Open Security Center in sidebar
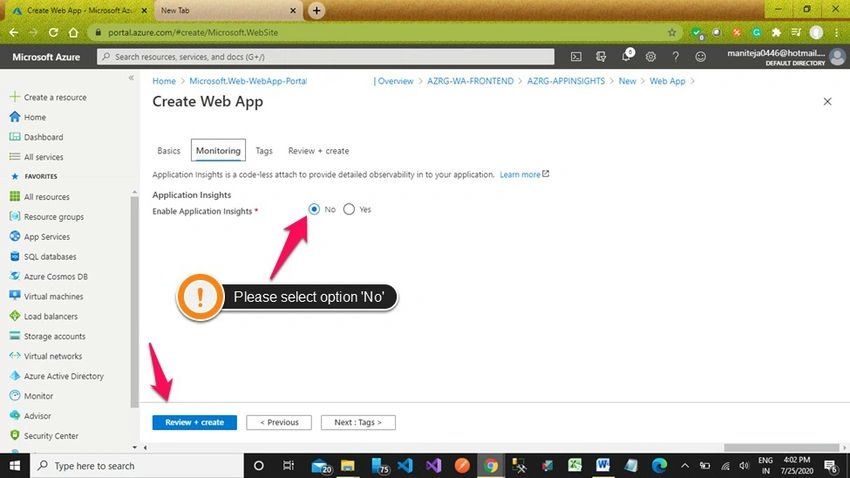850x478 pixels. 51,436
